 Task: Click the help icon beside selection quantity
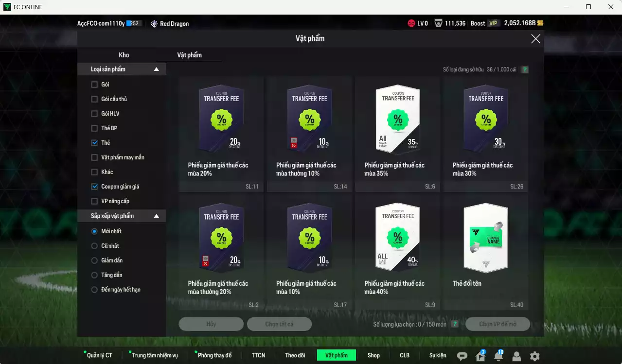(455, 324)
